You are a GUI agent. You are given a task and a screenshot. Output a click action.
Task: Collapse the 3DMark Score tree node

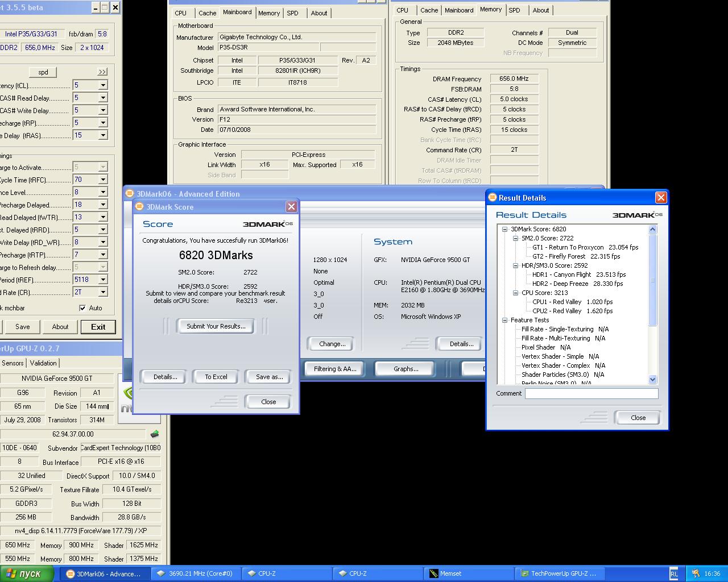[504, 229]
